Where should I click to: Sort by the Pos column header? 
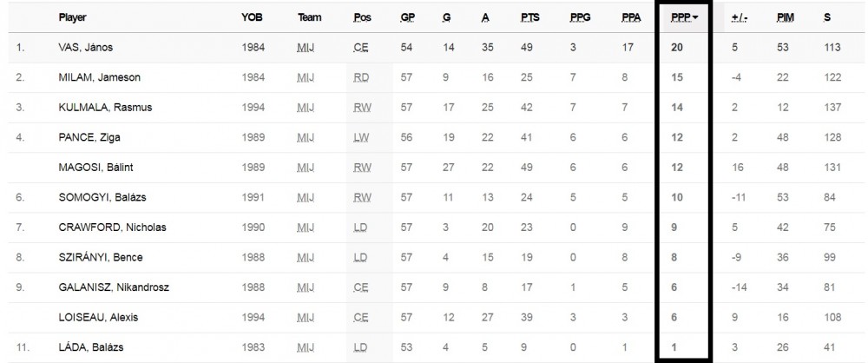coord(362,17)
